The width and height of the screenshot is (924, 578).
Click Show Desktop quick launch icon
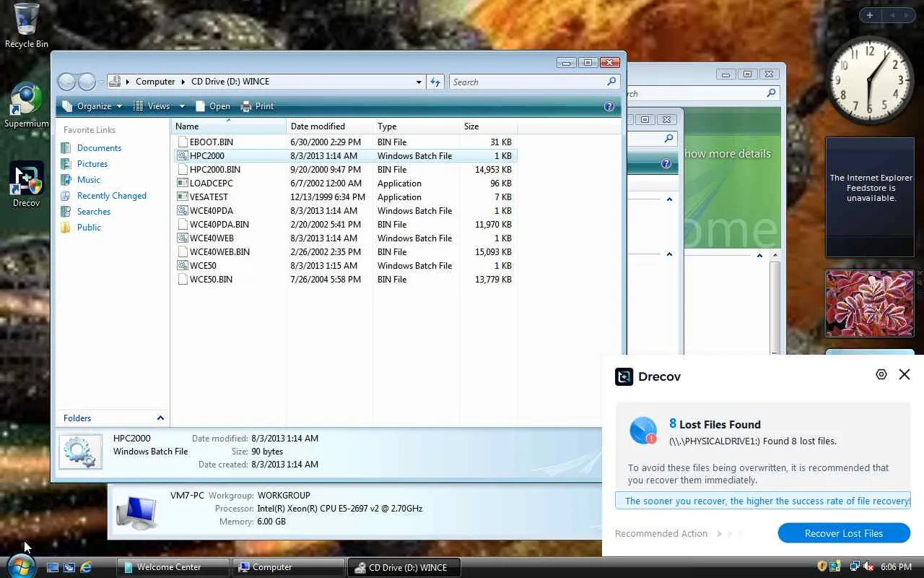click(53, 567)
